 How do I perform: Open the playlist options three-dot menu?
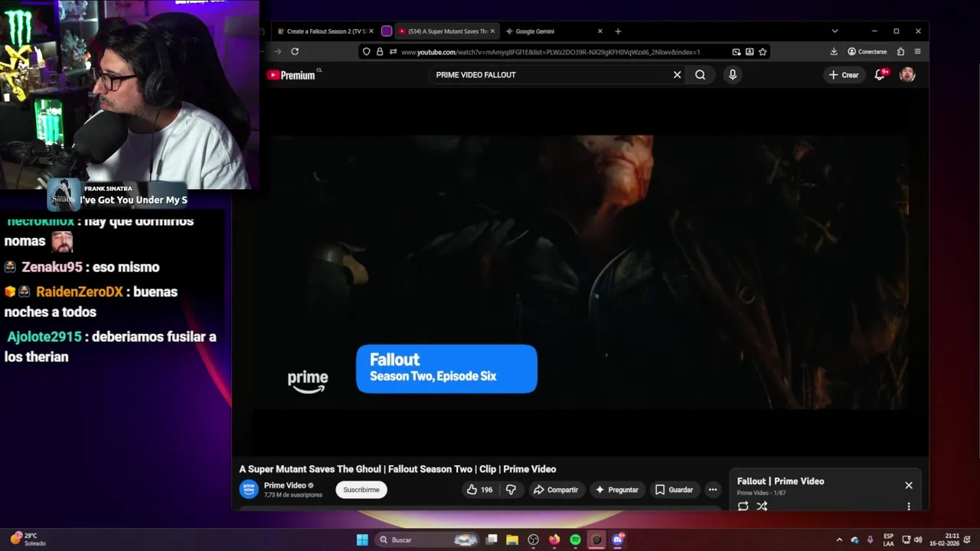click(909, 506)
